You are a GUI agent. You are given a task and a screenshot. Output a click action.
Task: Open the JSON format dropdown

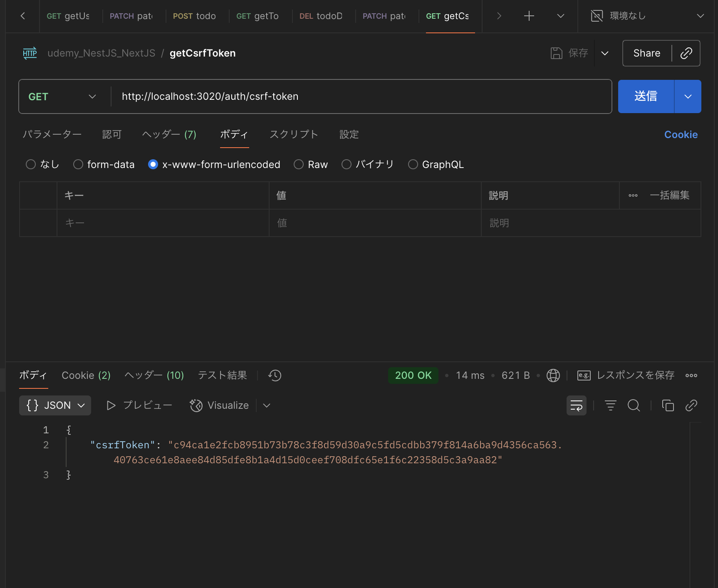[x=55, y=405]
